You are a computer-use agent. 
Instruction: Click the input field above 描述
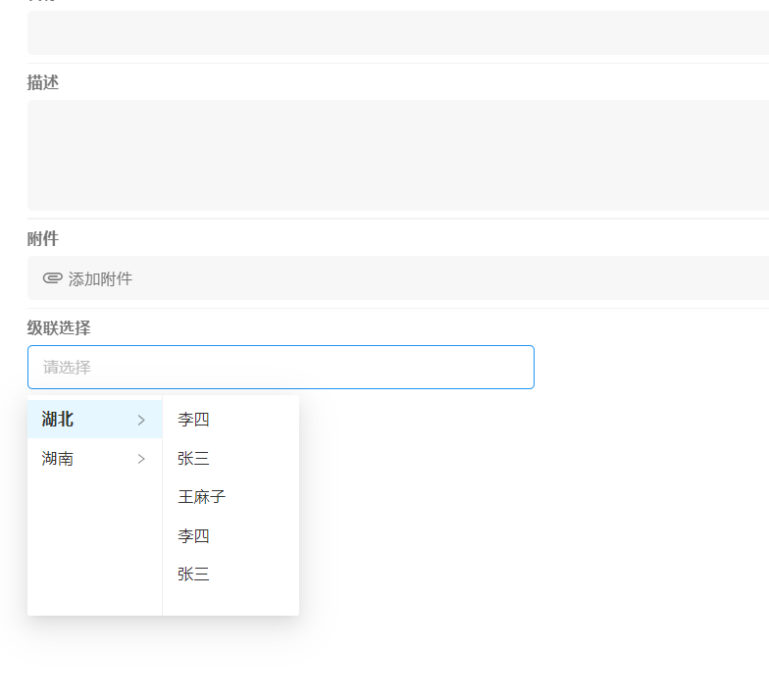click(x=392, y=32)
